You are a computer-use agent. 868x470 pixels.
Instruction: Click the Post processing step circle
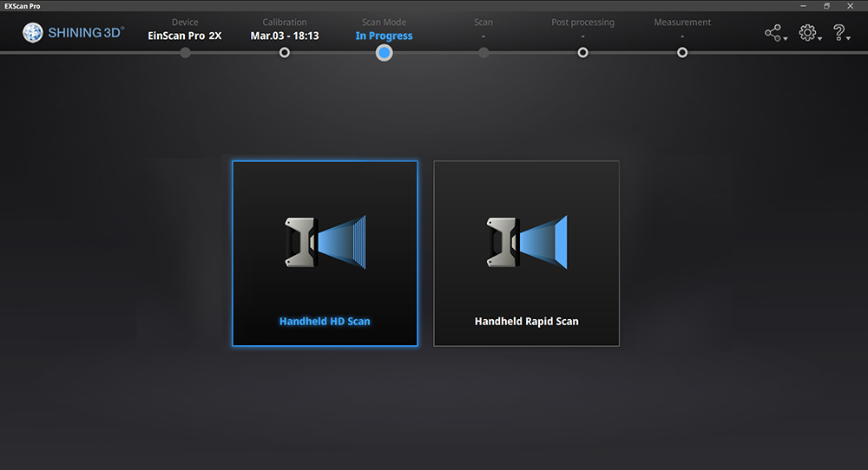click(x=582, y=53)
